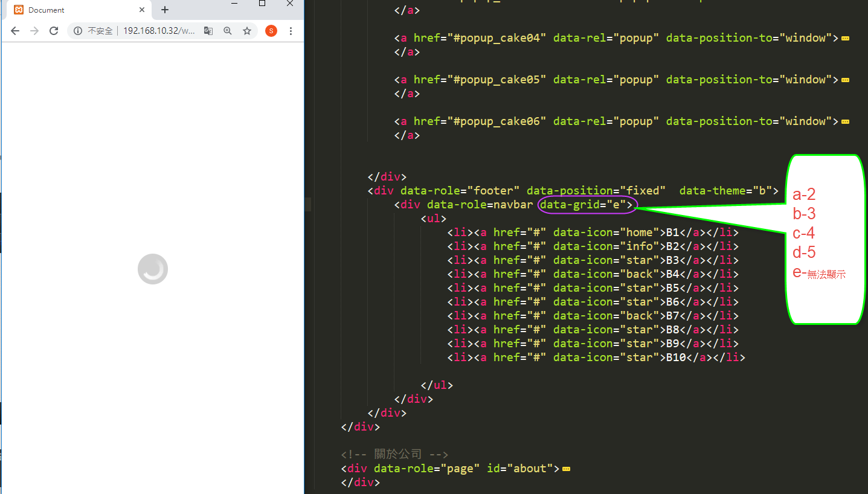The image size is (868, 494).
Task: Expand the folded popup_cake04 anchor block
Action: click(x=845, y=38)
